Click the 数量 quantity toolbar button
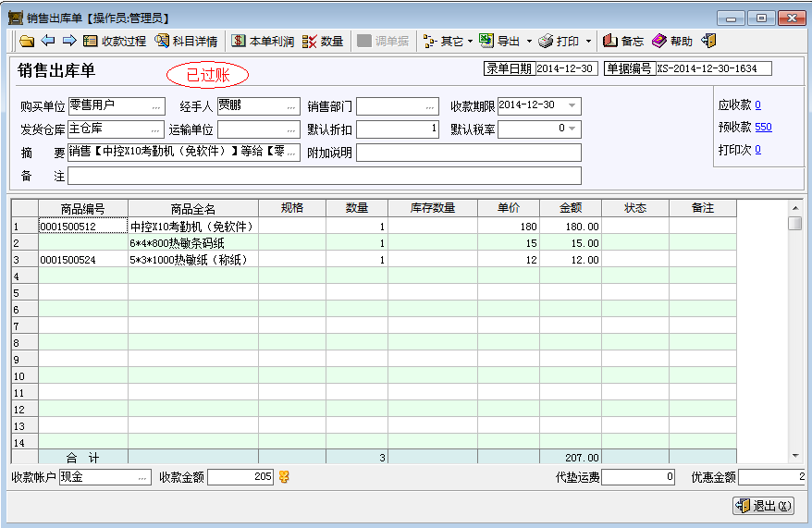The height and width of the screenshot is (528, 812). pos(323,41)
